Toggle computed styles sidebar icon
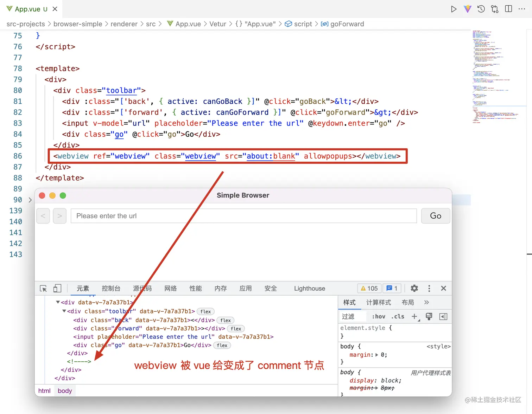Viewport: 532px width, 414px height. [443, 317]
